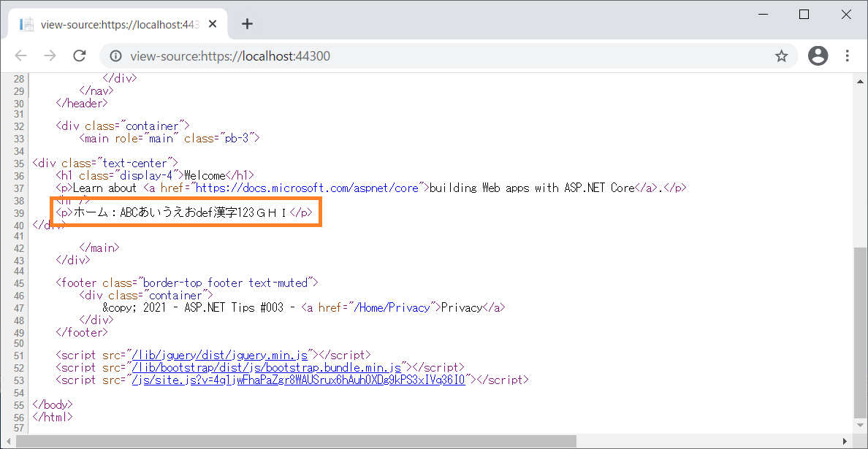Click 'border-top footer text-muted' class value

[226, 283]
